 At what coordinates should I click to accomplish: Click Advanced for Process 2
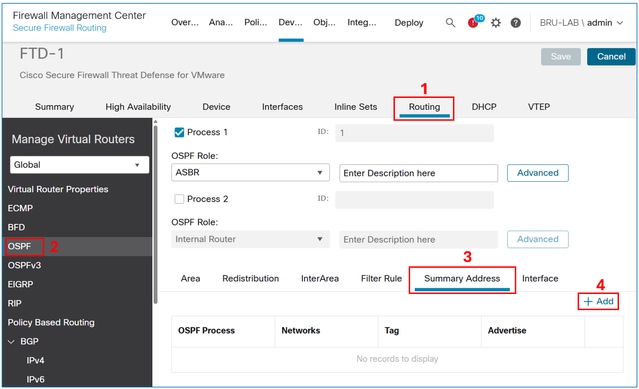coord(538,239)
